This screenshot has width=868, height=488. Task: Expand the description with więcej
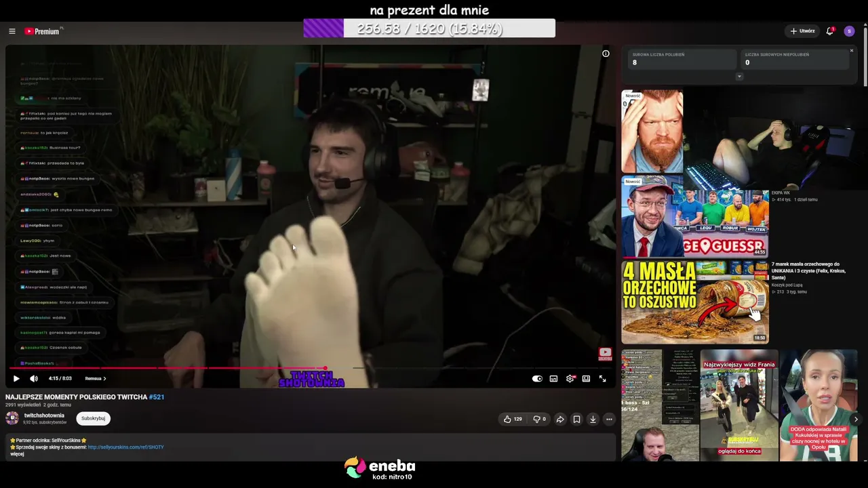[x=17, y=454]
